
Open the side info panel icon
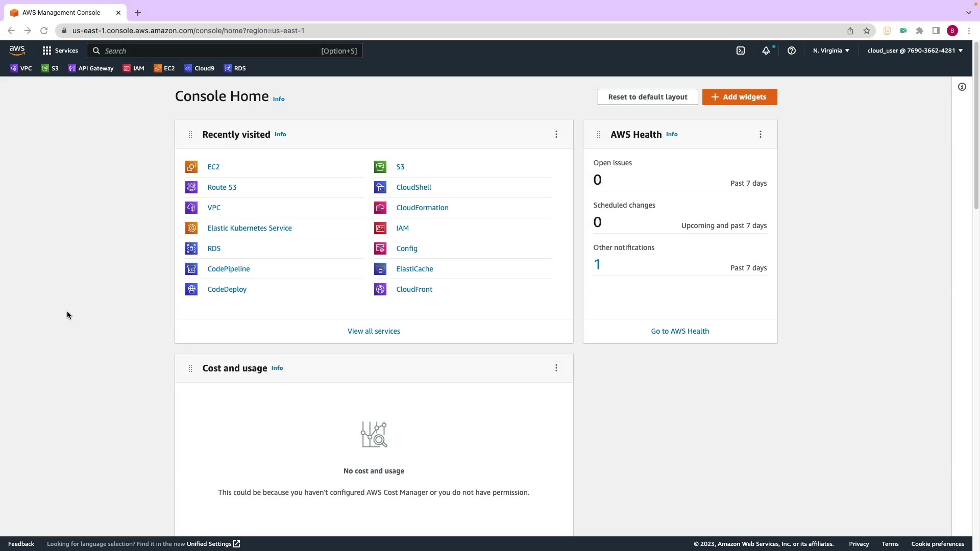coord(962,87)
